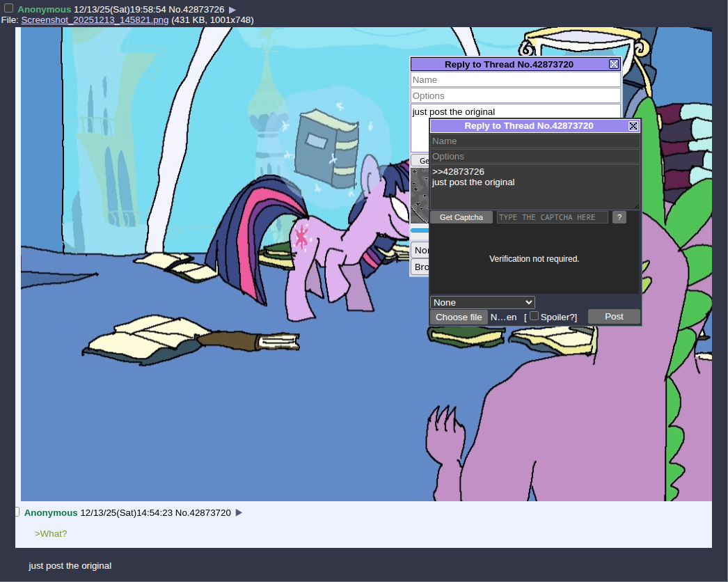Click the selected file name 'N…en'

503,317
